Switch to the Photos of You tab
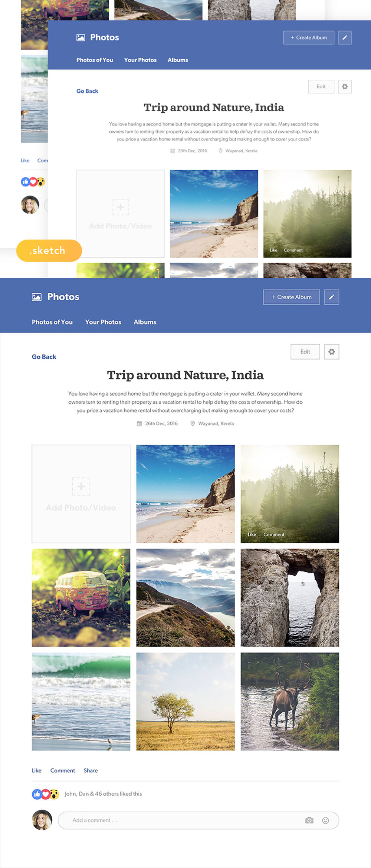371x868 pixels. [52, 322]
